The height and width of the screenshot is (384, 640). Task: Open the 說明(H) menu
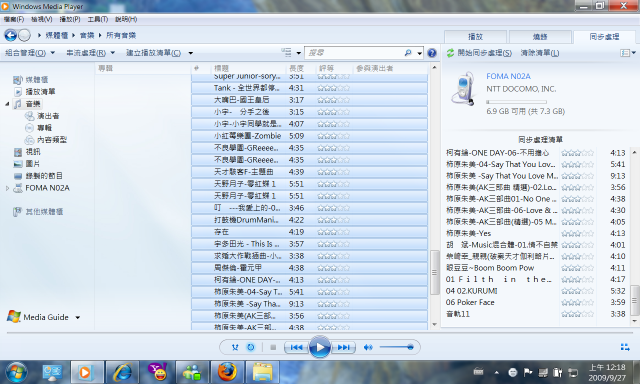(x=126, y=19)
